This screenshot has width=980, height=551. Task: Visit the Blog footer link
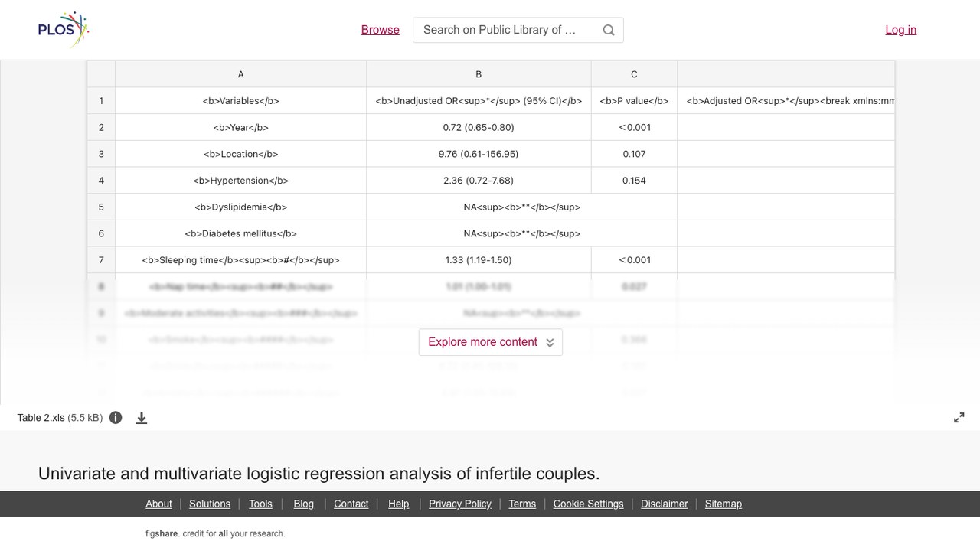304,504
